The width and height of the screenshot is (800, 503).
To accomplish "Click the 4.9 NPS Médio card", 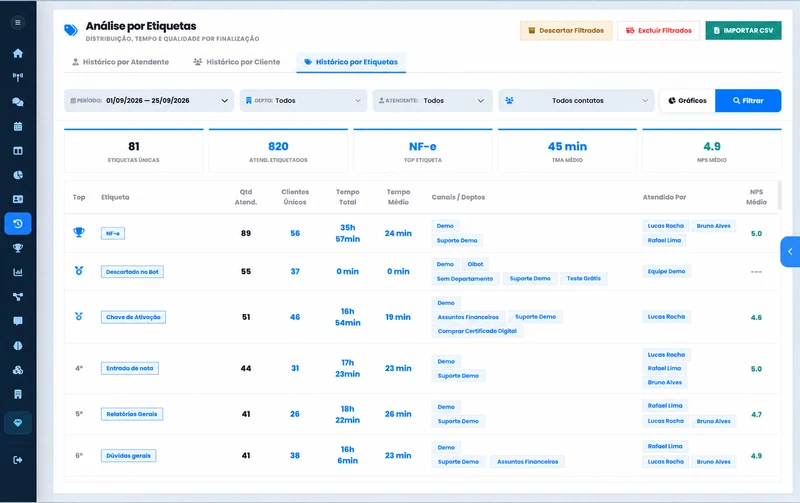I will (712, 151).
